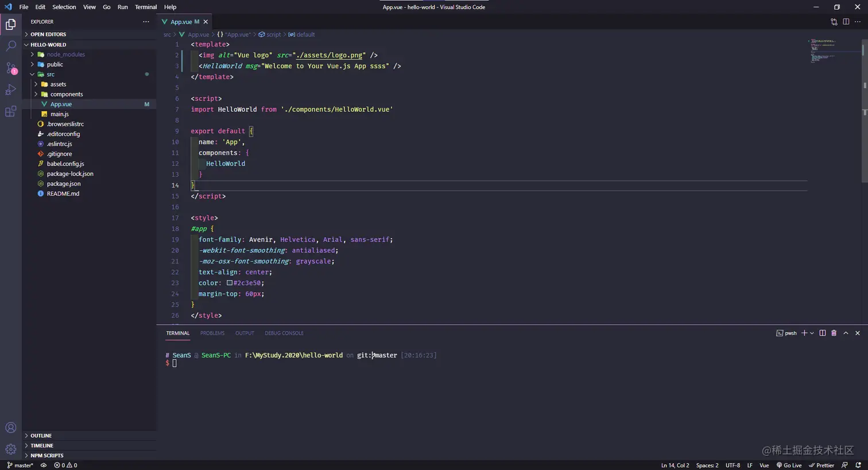Create a new terminal with plus icon
This screenshot has height=470, width=868.
[x=804, y=333]
